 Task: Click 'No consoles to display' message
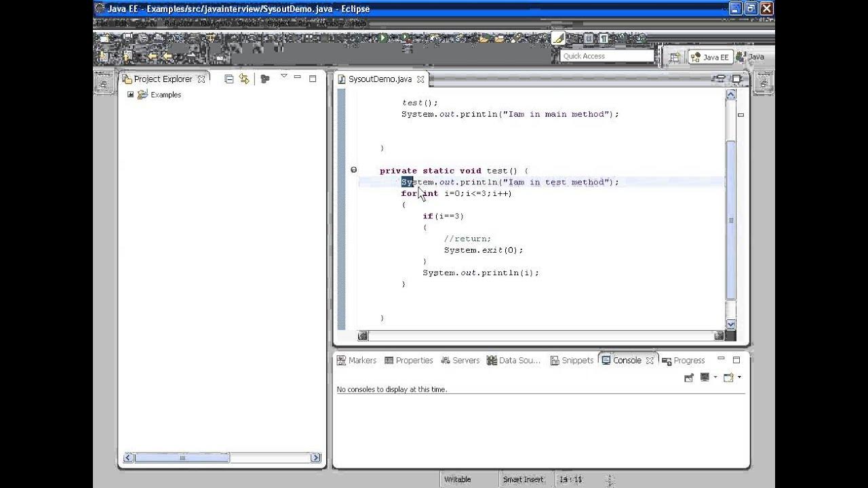coord(392,390)
